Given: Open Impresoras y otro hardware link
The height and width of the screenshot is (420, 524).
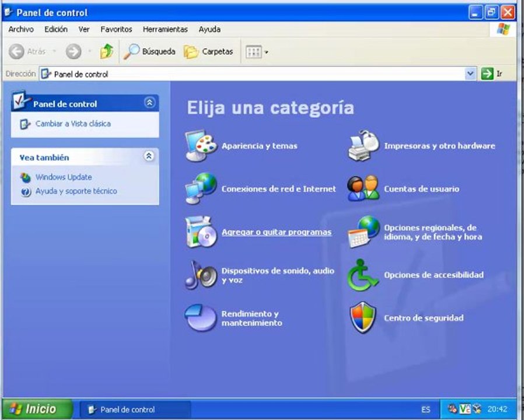Looking at the screenshot, I should [439, 146].
